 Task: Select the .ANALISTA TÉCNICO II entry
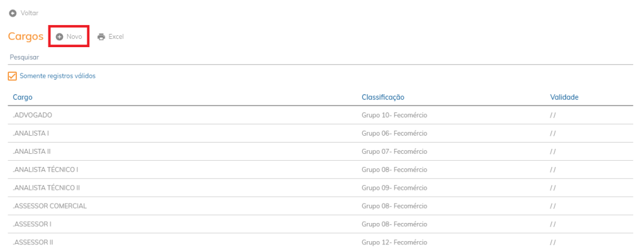(320, 188)
